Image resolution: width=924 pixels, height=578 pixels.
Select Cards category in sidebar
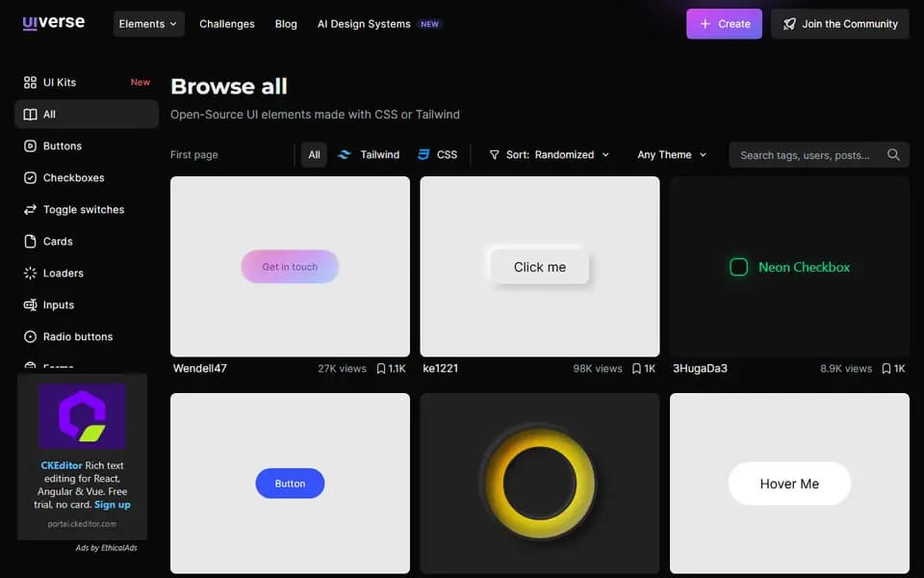(87, 242)
